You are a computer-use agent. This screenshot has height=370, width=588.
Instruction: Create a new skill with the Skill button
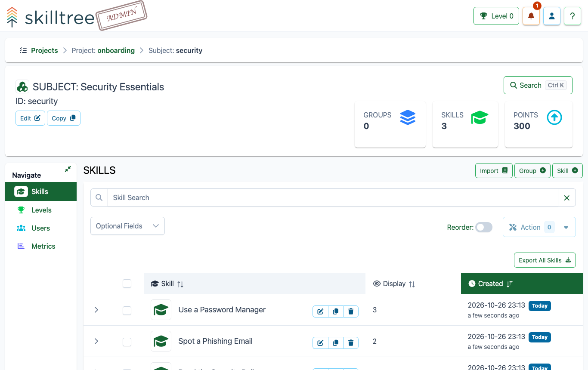[567, 171]
